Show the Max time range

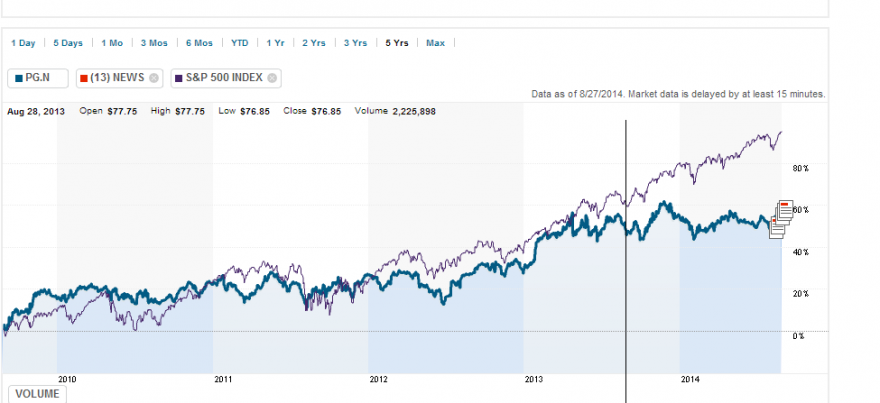[436, 43]
